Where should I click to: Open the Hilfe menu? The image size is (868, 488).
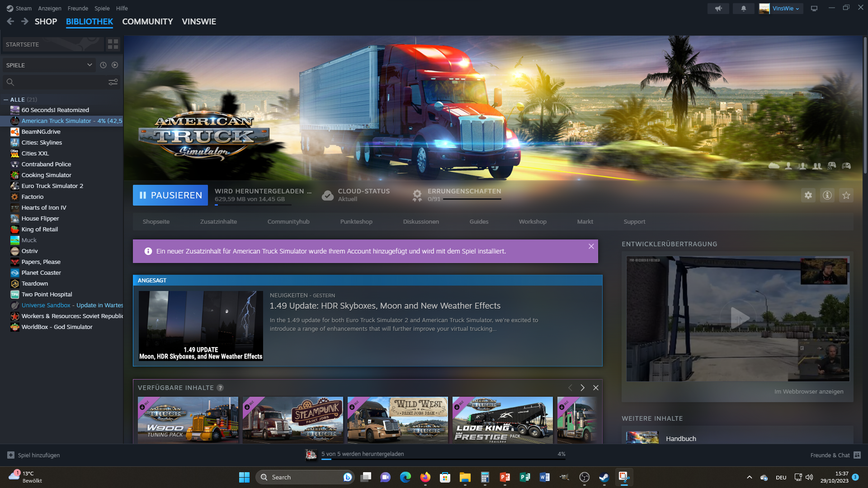tap(122, 8)
